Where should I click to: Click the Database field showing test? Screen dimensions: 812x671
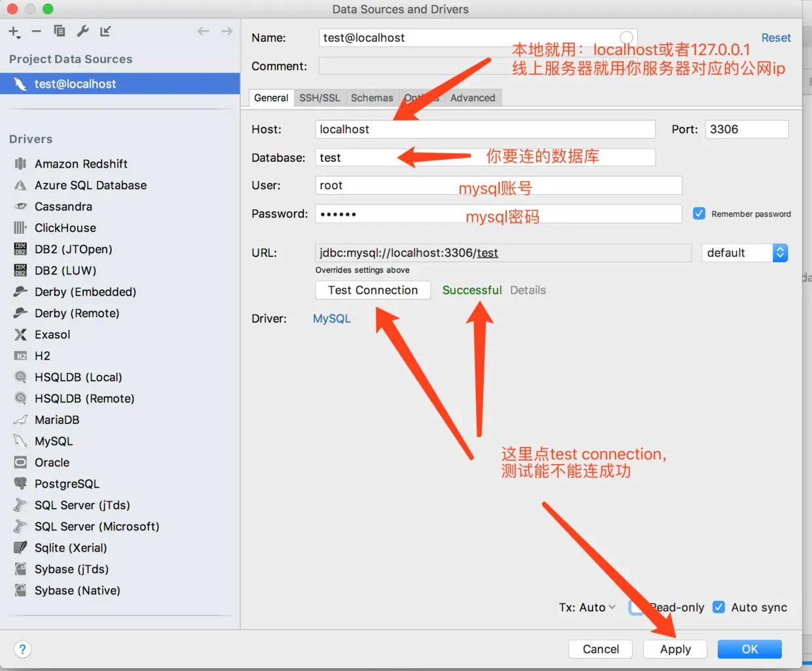coord(485,157)
